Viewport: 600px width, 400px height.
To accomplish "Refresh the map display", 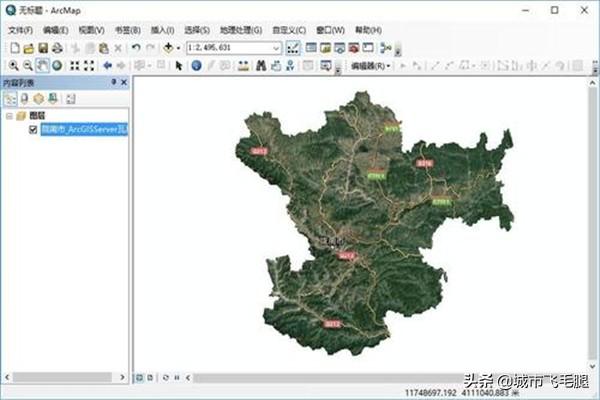I will 165,378.
